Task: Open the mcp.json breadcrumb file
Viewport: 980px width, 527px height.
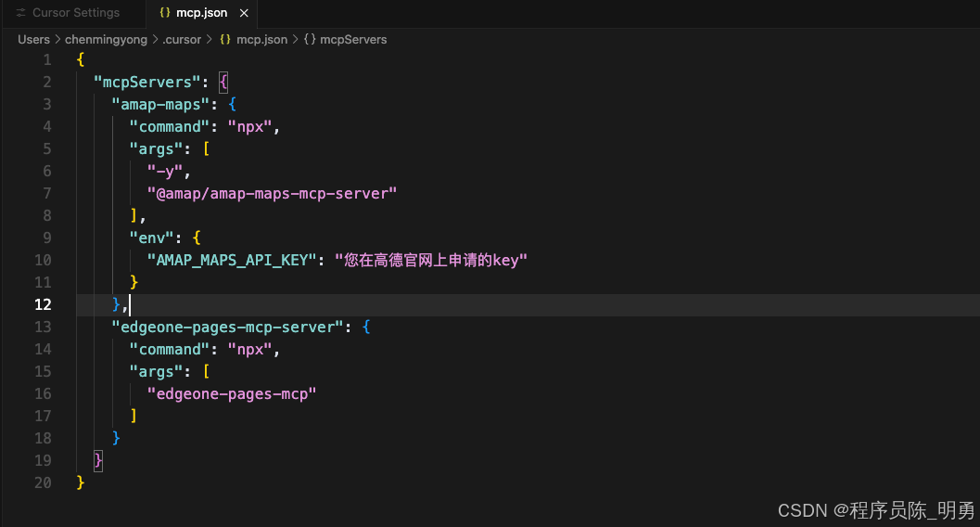Action: [261, 39]
